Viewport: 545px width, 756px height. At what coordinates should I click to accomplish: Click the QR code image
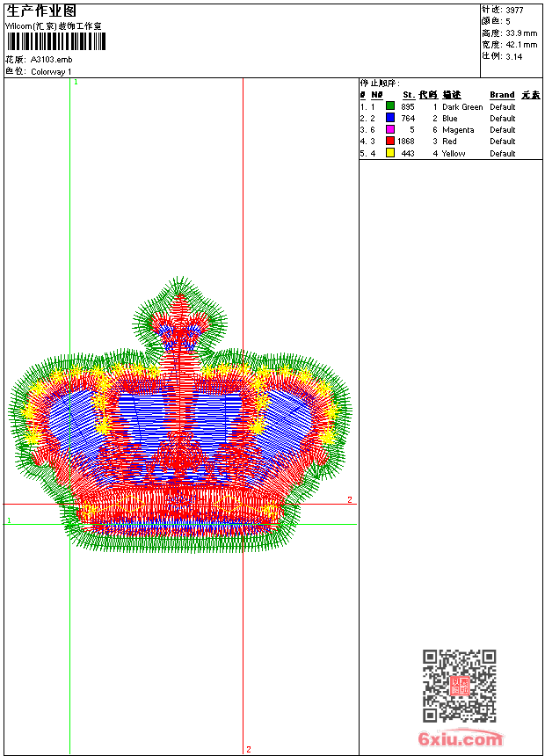(x=459, y=686)
